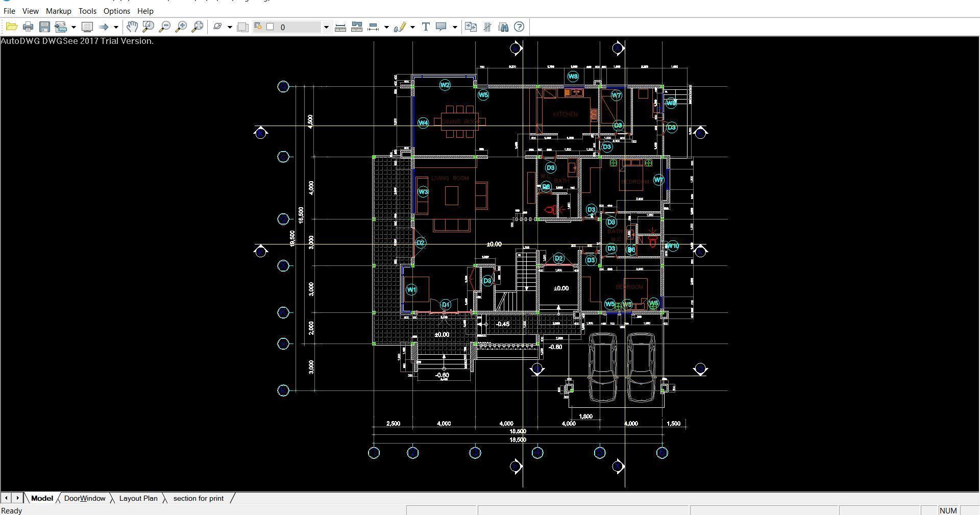980x515 pixels.
Task: Open Help via question mark icon
Action: tap(519, 27)
